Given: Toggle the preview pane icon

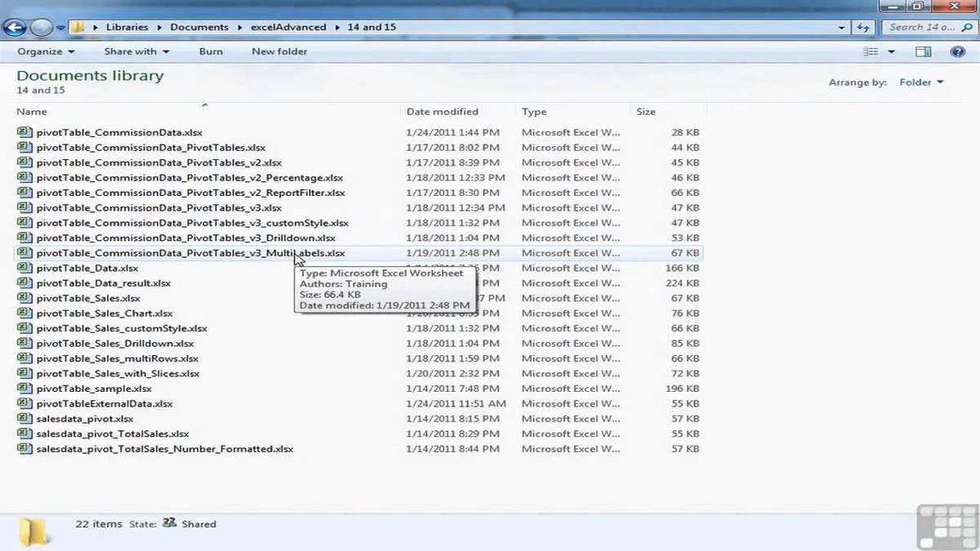Looking at the screenshot, I should tap(923, 51).
